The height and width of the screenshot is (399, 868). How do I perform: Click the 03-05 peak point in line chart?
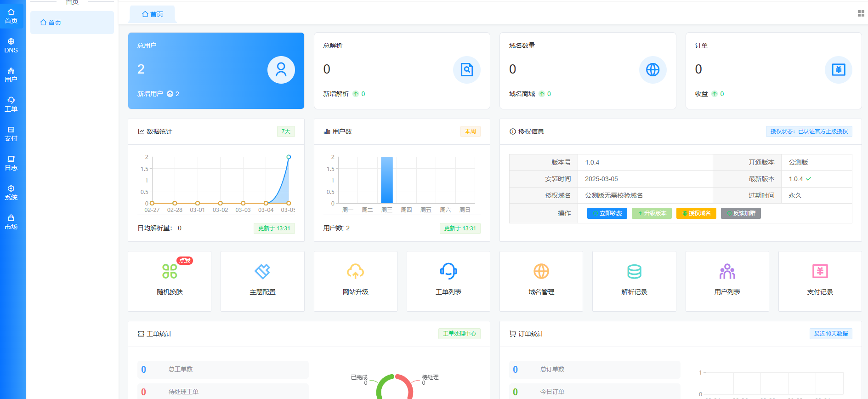289,157
